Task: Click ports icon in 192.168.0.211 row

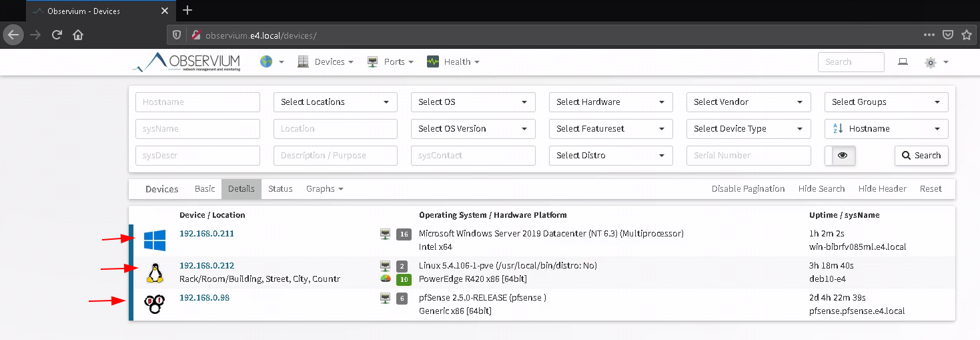Action: pyautogui.click(x=385, y=234)
